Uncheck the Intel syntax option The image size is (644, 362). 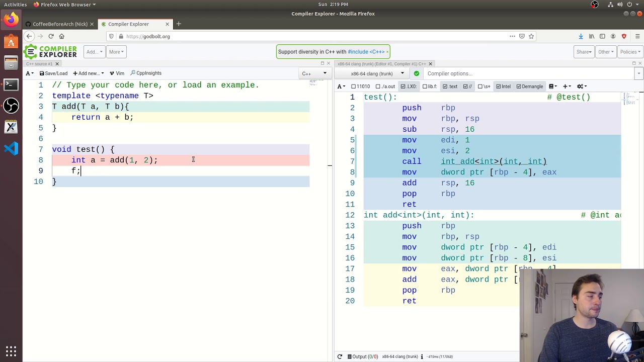tap(503, 86)
